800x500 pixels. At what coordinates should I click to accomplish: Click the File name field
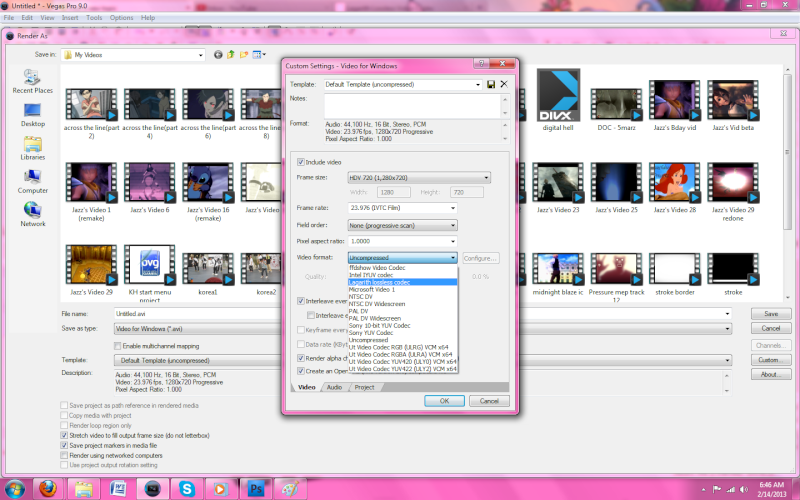click(x=423, y=314)
